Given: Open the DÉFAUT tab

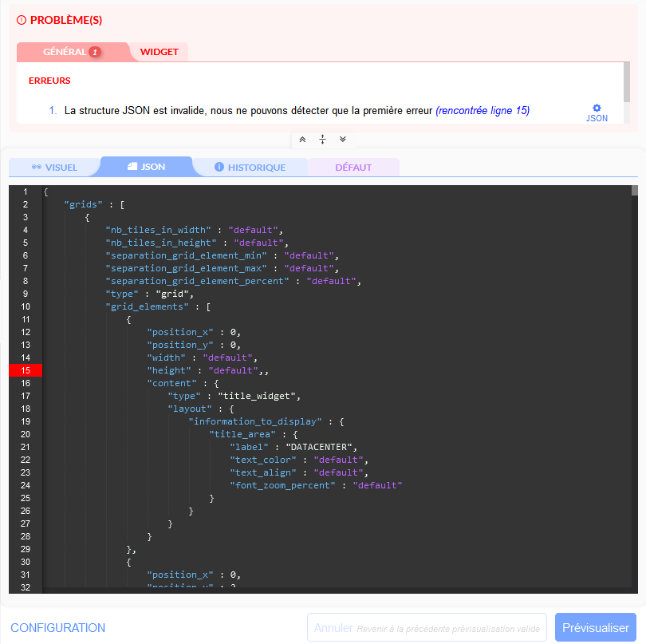Looking at the screenshot, I should pos(353,168).
